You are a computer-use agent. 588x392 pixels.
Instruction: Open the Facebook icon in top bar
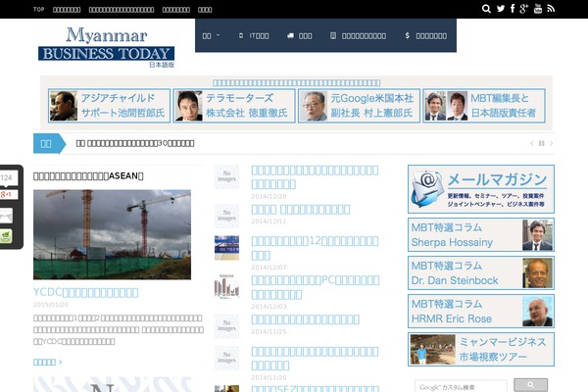coord(513,9)
